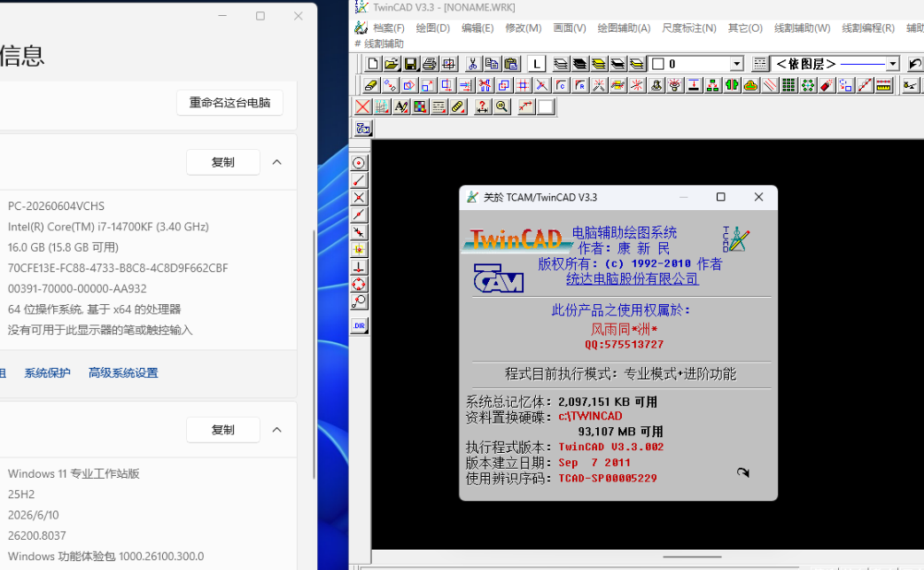
Task: Click the magnifier zoom icon
Action: [501, 106]
